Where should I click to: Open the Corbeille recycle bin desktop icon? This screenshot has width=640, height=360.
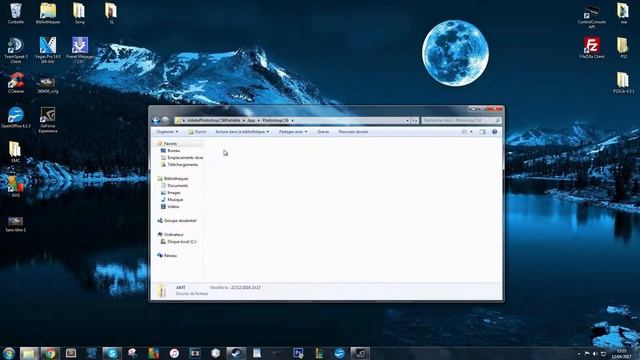[x=16, y=13]
